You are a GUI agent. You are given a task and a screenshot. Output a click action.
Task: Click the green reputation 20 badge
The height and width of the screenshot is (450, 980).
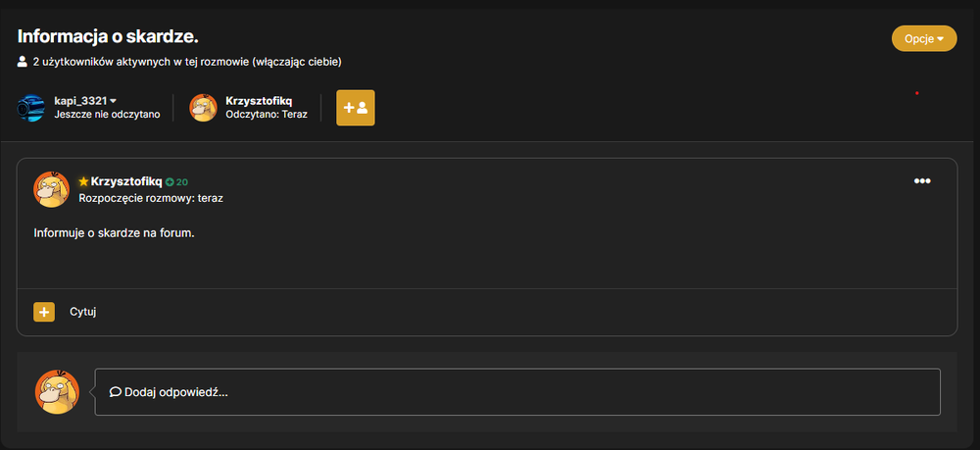pos(176,182)
